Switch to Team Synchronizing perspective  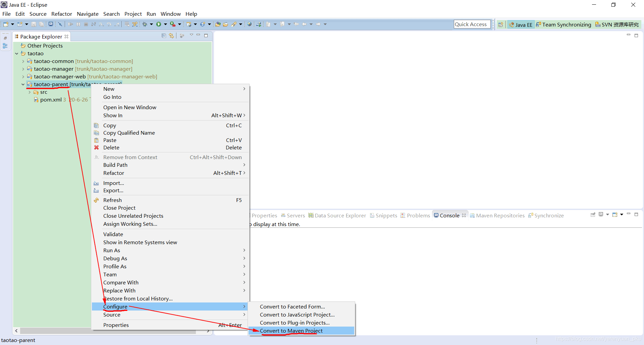coord(563,24)
